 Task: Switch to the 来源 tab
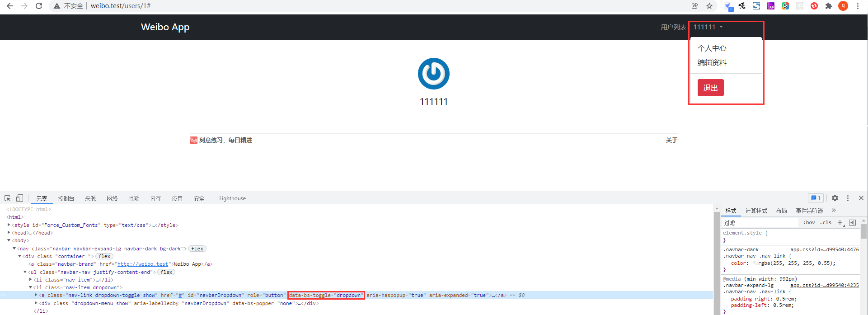pos(90,198)
